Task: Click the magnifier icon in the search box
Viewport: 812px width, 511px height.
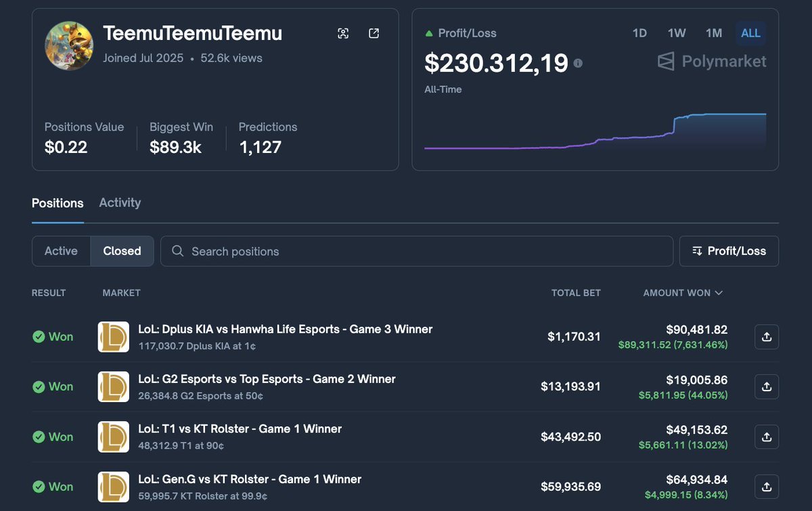Action: (178, 251)
